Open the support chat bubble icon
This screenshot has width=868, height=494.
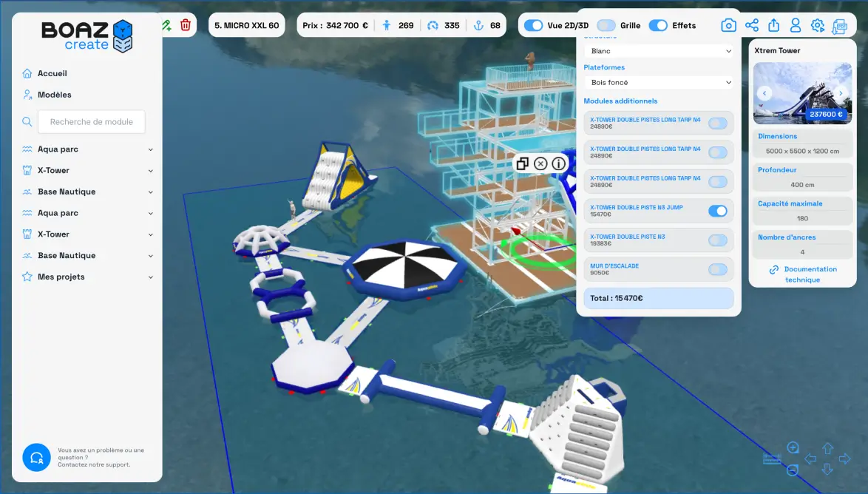[36, 458]
